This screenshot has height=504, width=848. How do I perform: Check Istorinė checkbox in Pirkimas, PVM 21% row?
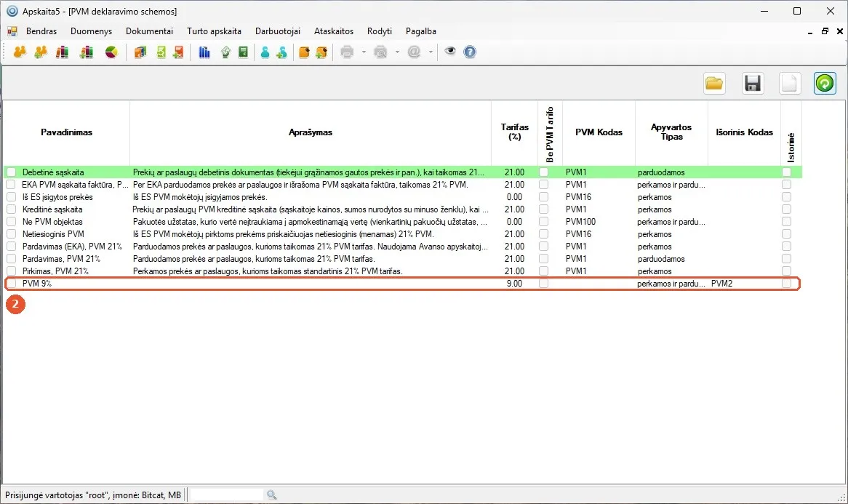pos(786,271)
